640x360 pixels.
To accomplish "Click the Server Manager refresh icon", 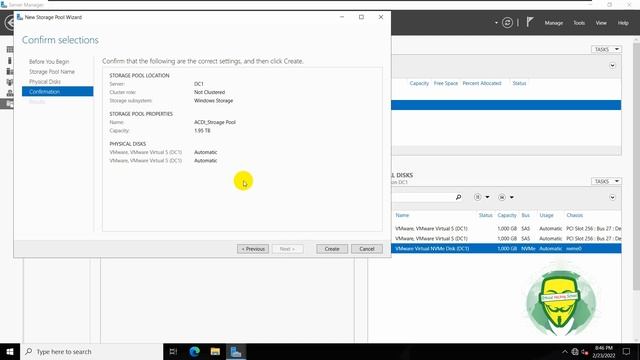I will pyautogui.click(x=507, y=23).
